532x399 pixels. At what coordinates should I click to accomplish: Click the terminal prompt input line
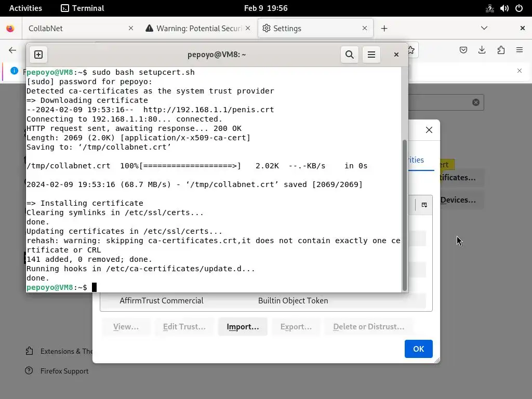point(214,287)
